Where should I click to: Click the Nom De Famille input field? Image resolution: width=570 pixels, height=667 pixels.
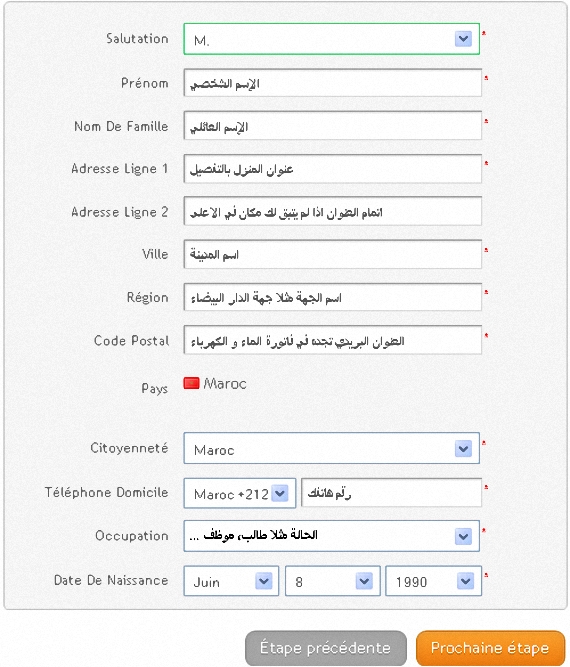[333, 126]
